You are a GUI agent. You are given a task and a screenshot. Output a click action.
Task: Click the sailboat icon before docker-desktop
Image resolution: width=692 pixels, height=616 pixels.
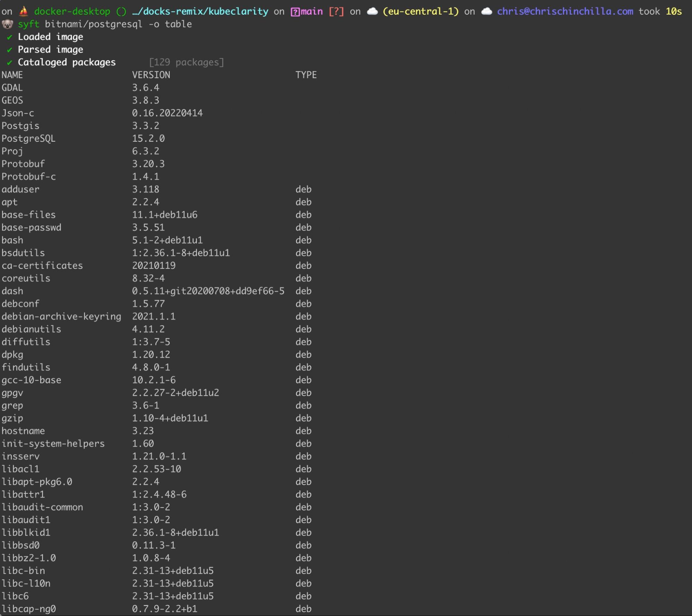tap(24, 11)
